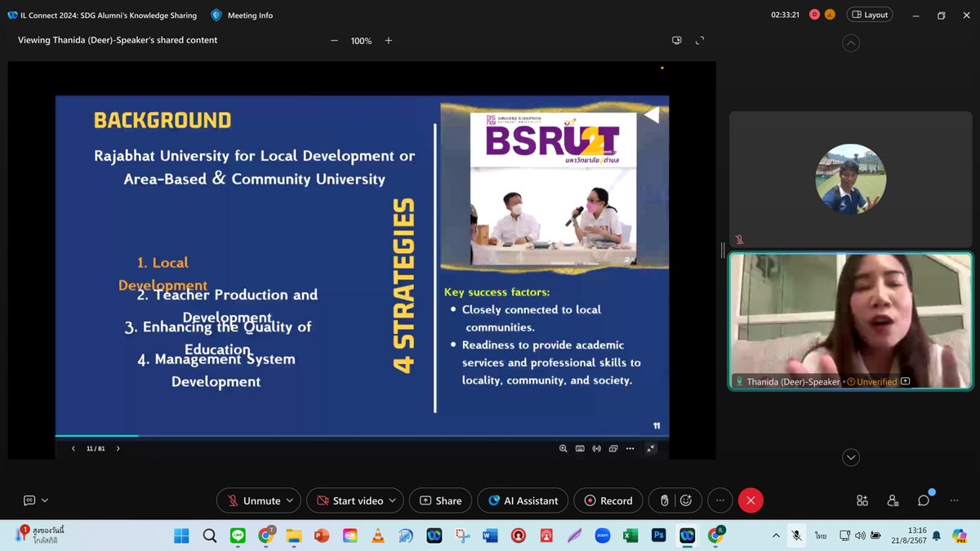Zoom in shared content with plus
The image size is (980, 551).
389,41
